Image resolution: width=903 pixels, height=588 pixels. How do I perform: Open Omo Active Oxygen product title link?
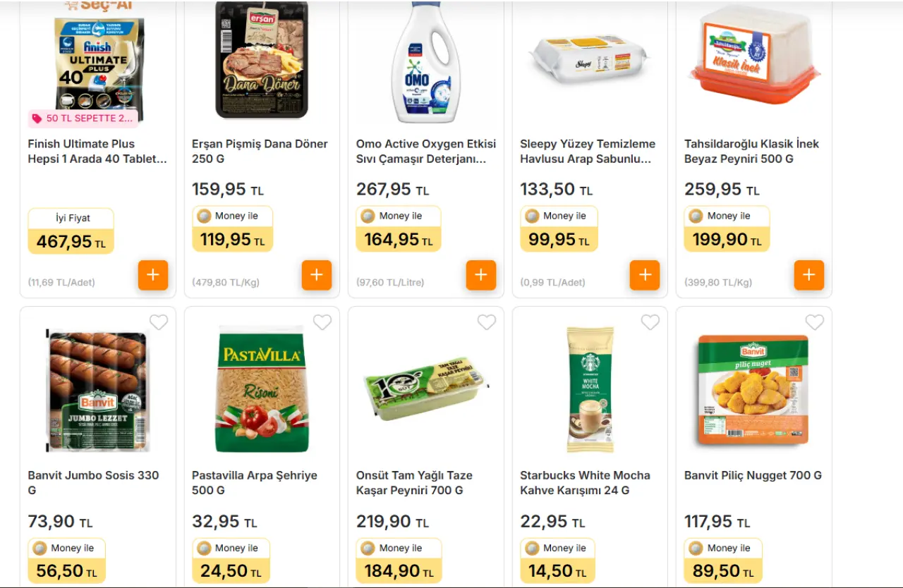click(425, 152)
